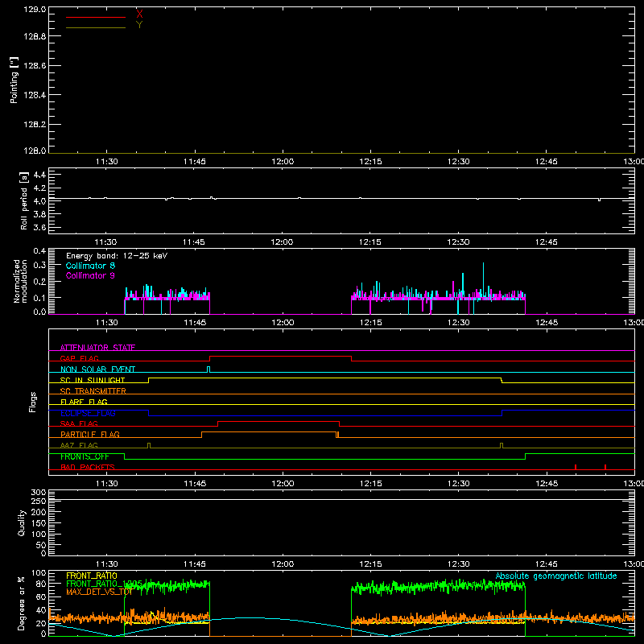
Task: Click the green FRONT_RATIO_1225 legend label
Action: coord(104,584)
